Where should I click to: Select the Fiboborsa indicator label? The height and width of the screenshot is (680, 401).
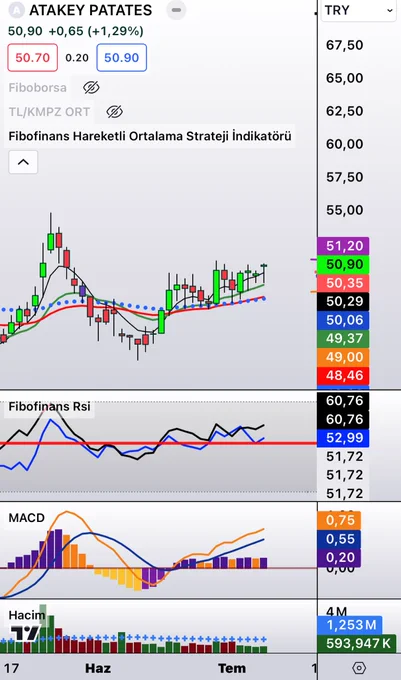coord(38,88)
